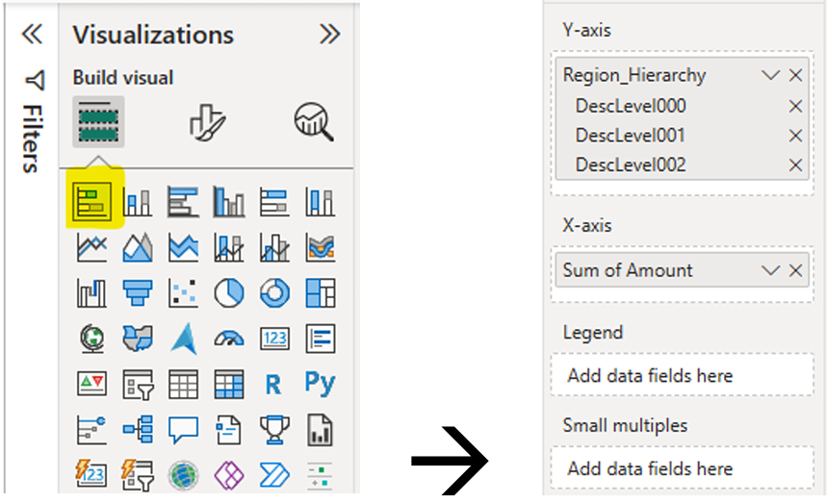Switch to Build visual fields tab
This screenshot has height=504, width=827.
pos(98,122)
